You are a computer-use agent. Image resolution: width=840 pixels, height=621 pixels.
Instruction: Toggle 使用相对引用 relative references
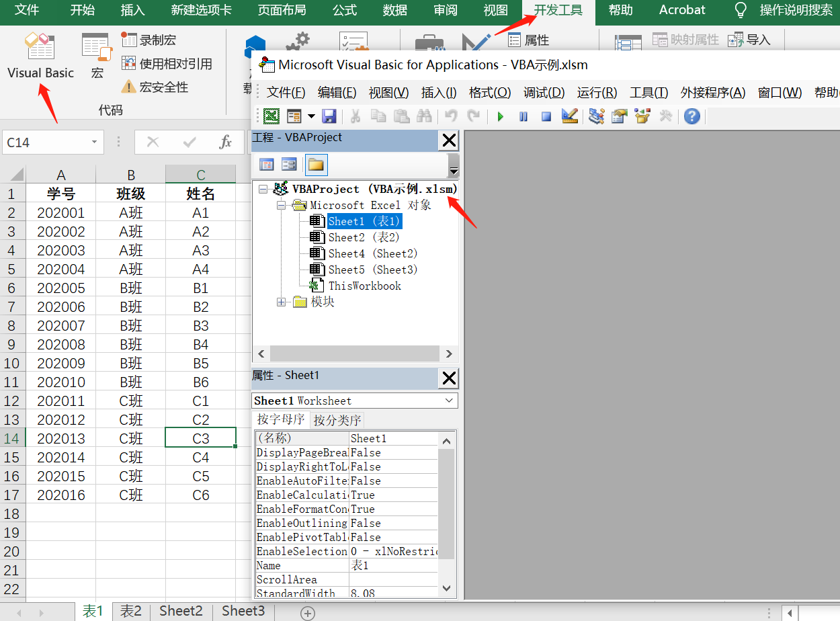pyautogui.click(x=167, y=64)
